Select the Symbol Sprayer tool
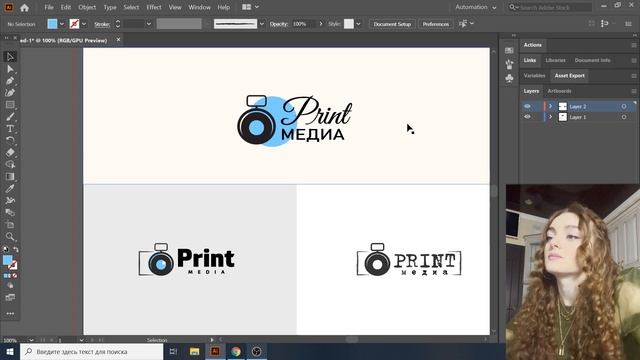Screen dimensions: 640x360 point(10,200)
